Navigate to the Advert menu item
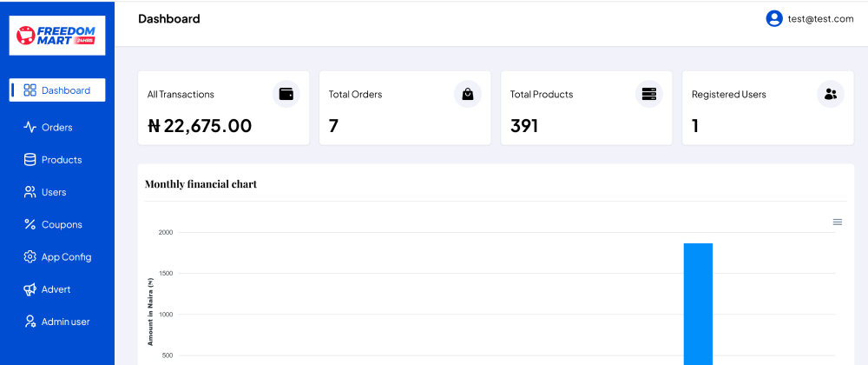Viewport: 868px width, 365px height. click(x=57, y=289)
